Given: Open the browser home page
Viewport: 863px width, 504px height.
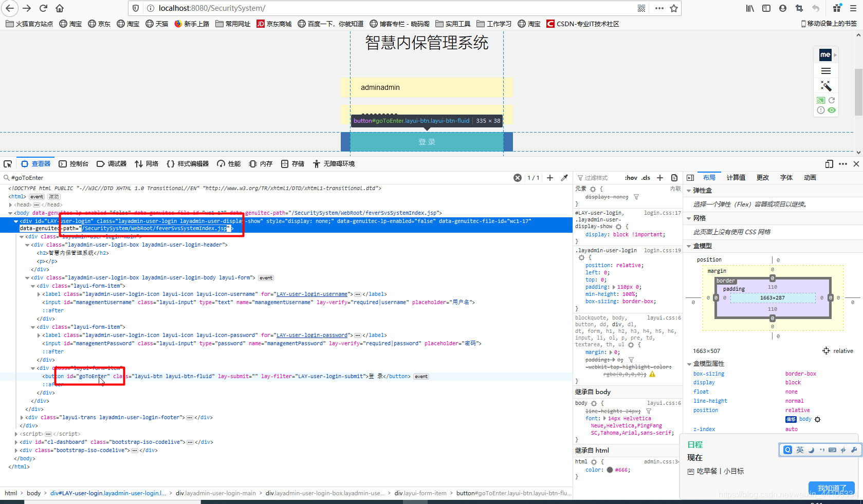Looking at the screenshot, I should (60, 8).
